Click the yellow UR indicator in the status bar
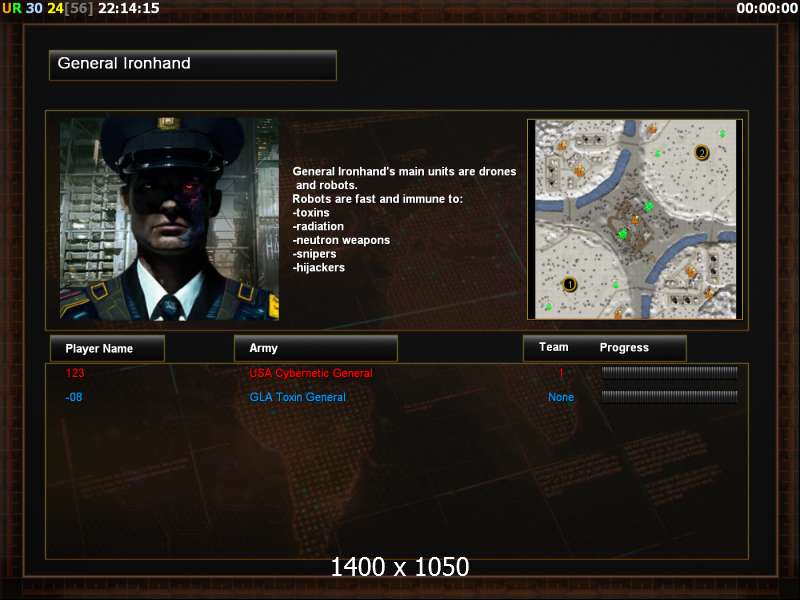Viewport: 800px width, 600px height. [12, 8]
